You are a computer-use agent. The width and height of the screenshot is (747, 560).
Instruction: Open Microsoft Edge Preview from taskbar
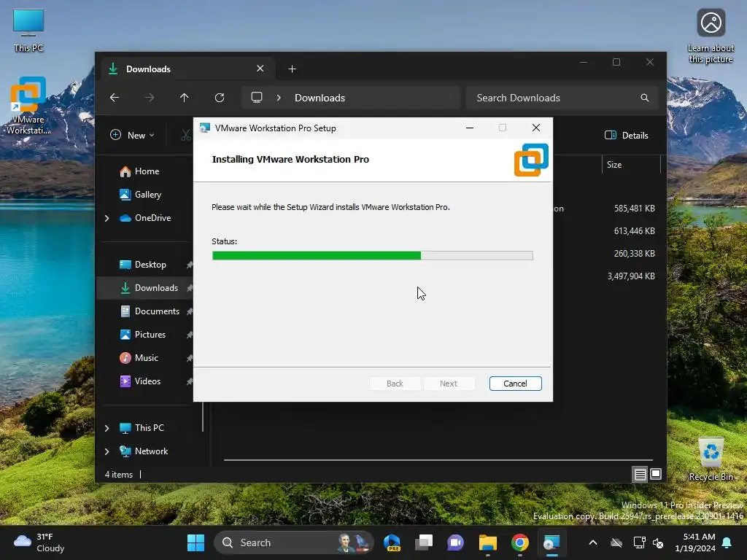pyautogui.click(x=392, y=542)
